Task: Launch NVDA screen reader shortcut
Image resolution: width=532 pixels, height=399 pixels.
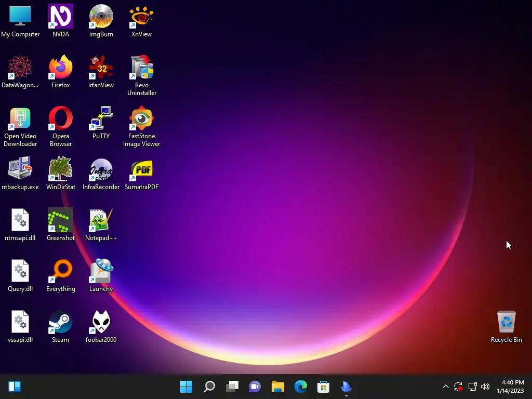Action: tap(60, 20)
